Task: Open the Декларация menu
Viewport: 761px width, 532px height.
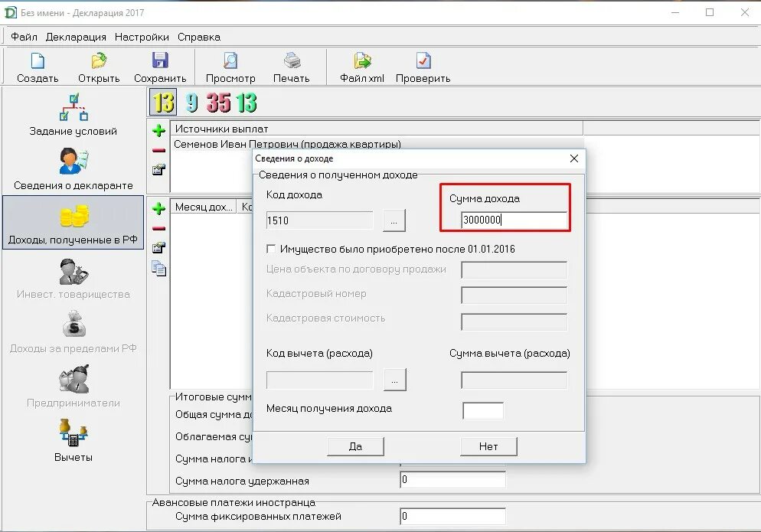Action: (x=76, y=37)
